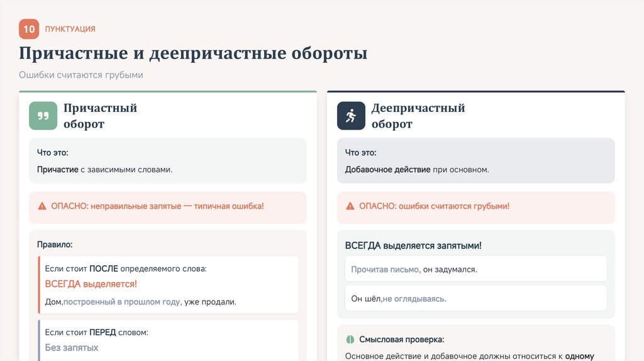Click heading 'Причастные и деепричастные обороты'
Image resolution: width=644 pixels, height=361 pixels.
[193, 53]
